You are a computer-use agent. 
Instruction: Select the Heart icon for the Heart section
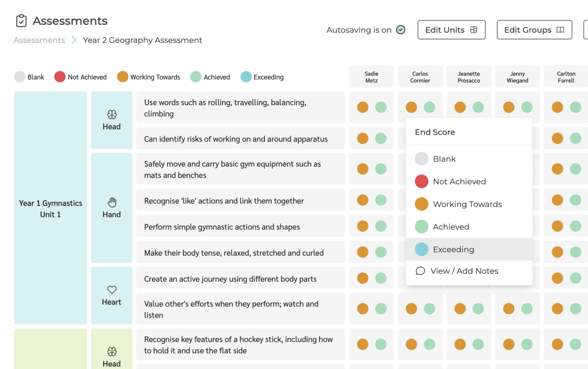click(x=111, y=290)
